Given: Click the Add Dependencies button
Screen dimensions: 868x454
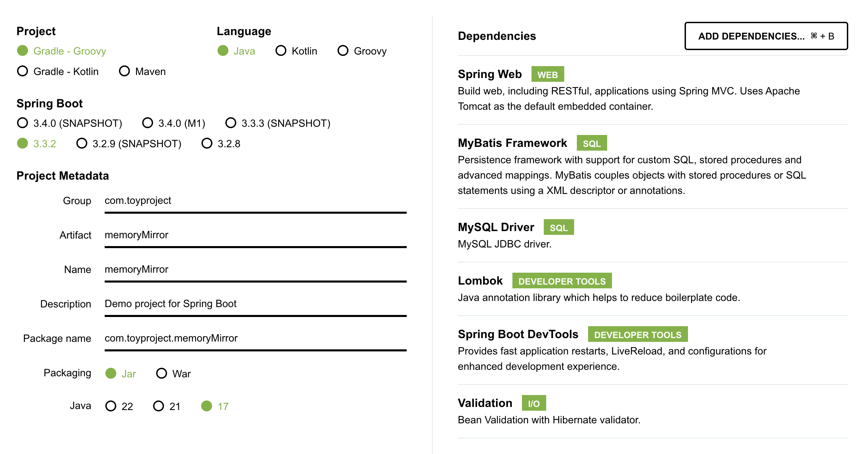Looking at the screenshot, I should [x=766, y=36].
